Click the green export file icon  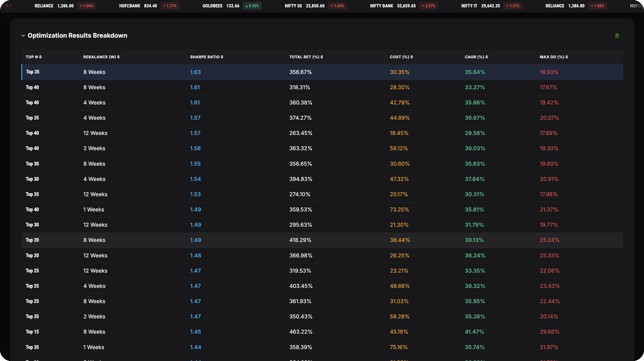(617, 35)
